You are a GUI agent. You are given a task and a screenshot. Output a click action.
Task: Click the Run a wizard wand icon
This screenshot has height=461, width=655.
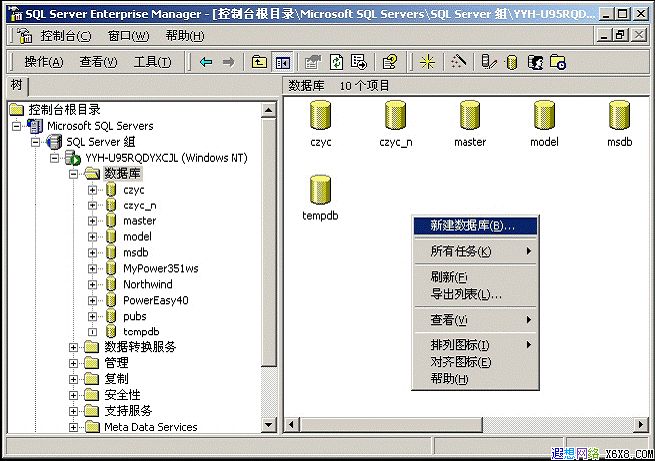pyautogui.click(x=459, y=62)
